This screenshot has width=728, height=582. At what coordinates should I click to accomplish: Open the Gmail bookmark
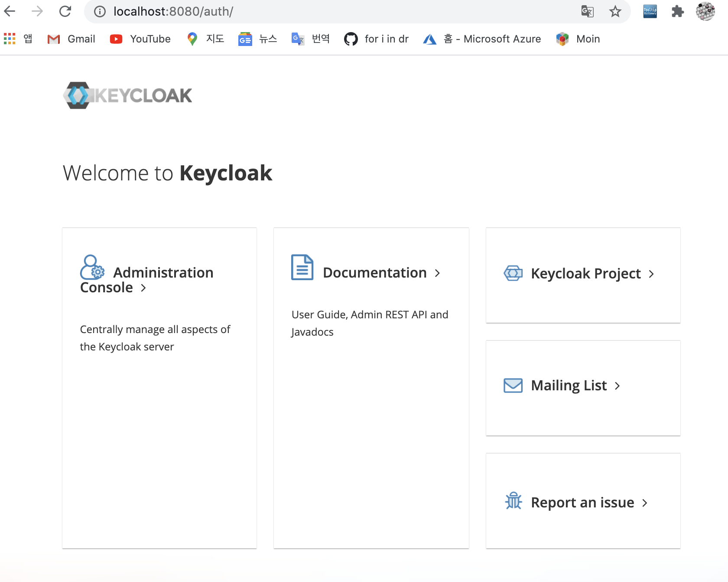coord(71,39)
